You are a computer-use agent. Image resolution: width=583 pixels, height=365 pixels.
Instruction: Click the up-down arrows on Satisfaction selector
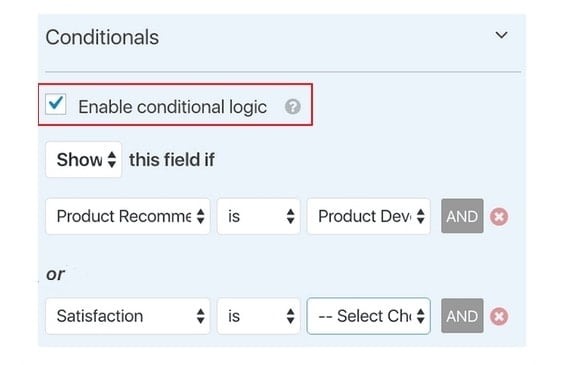click(x=200, y=316)
